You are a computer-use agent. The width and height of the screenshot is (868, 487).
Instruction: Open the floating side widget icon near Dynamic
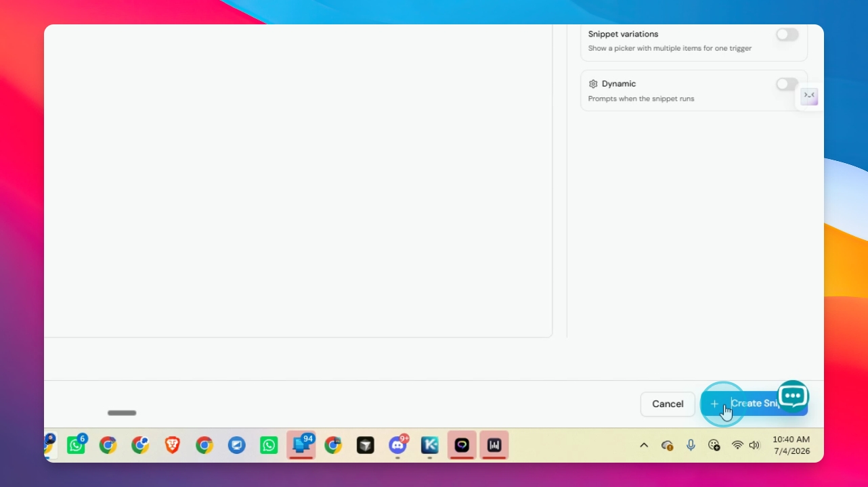point(809,97)
